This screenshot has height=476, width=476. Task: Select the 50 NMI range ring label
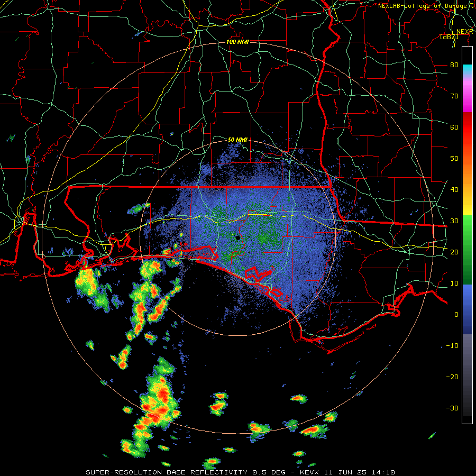[x=237, y=140]
